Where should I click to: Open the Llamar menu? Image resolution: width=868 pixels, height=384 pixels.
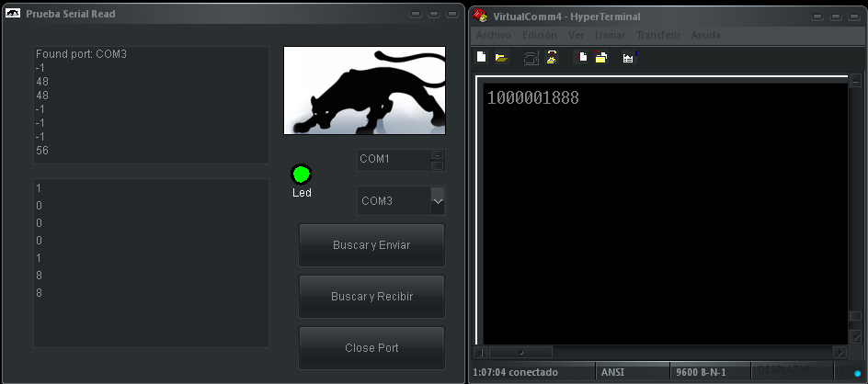click(x=610, y=35)
